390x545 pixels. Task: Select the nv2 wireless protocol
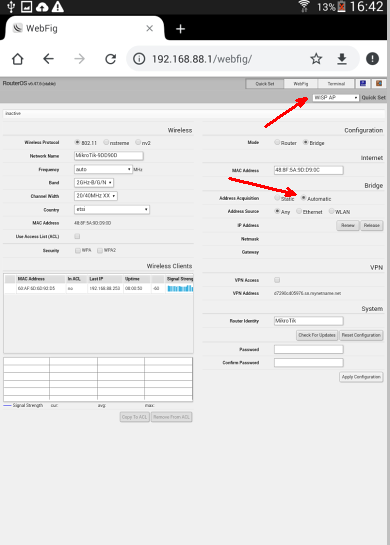click(x=138, y=142)
